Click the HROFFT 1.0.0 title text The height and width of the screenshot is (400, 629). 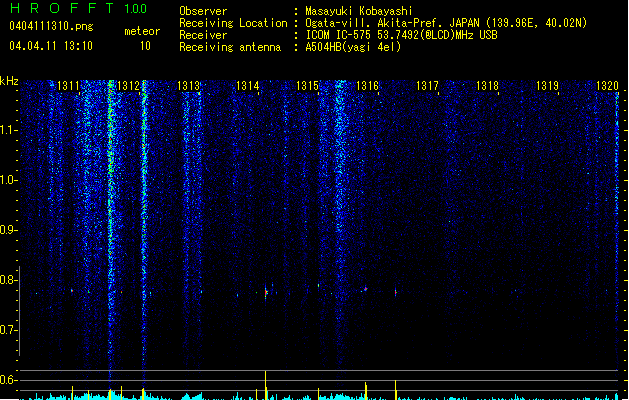(79, 8)
